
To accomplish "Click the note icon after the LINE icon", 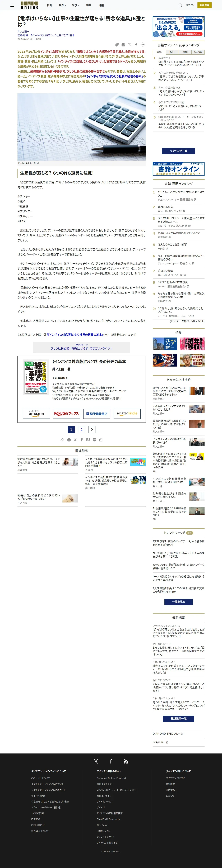I will click(x=101, y=440).
